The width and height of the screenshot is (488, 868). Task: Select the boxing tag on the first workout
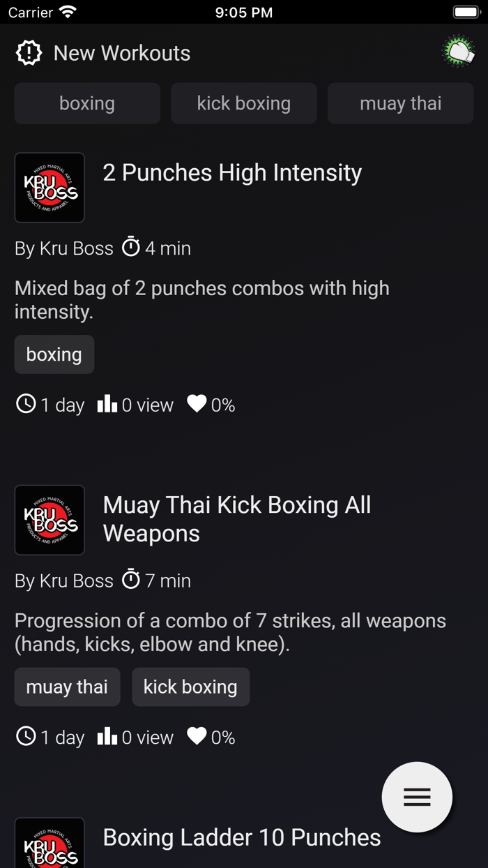coord(54,354)
